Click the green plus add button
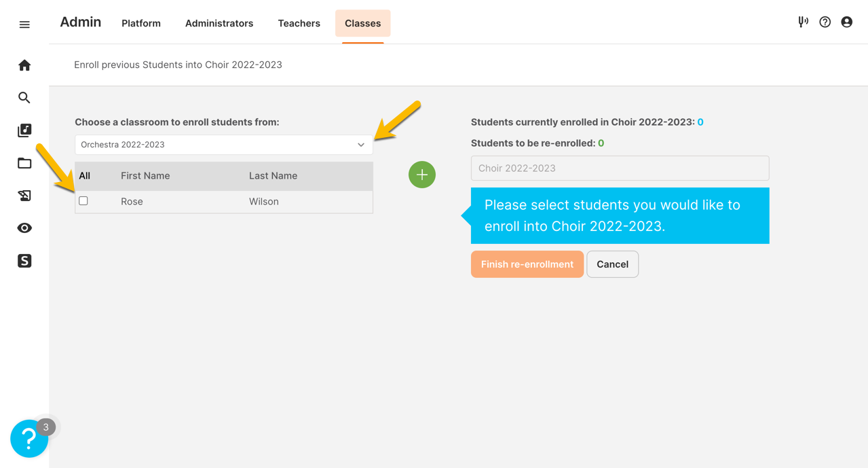The image size is (868, 468). [x=422, y=175]
